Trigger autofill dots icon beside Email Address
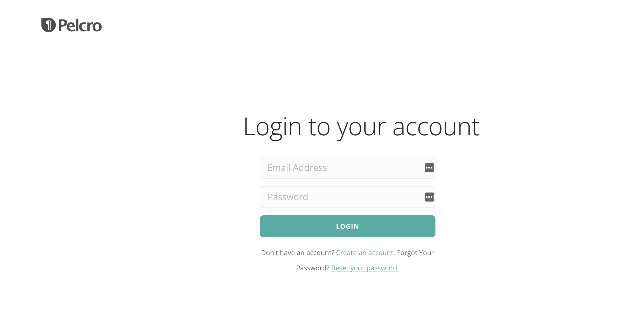 click(429, 168)
